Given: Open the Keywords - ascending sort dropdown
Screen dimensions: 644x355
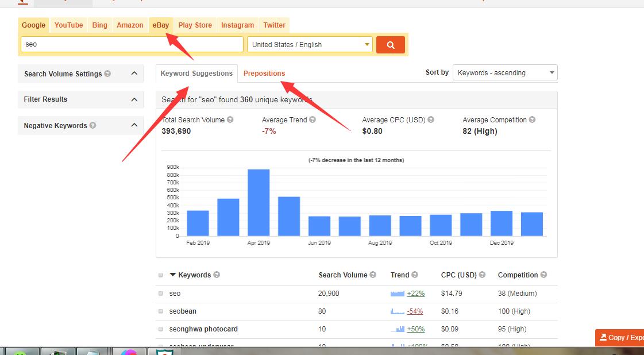Looking at the screenshot, I should coord(504,72).
